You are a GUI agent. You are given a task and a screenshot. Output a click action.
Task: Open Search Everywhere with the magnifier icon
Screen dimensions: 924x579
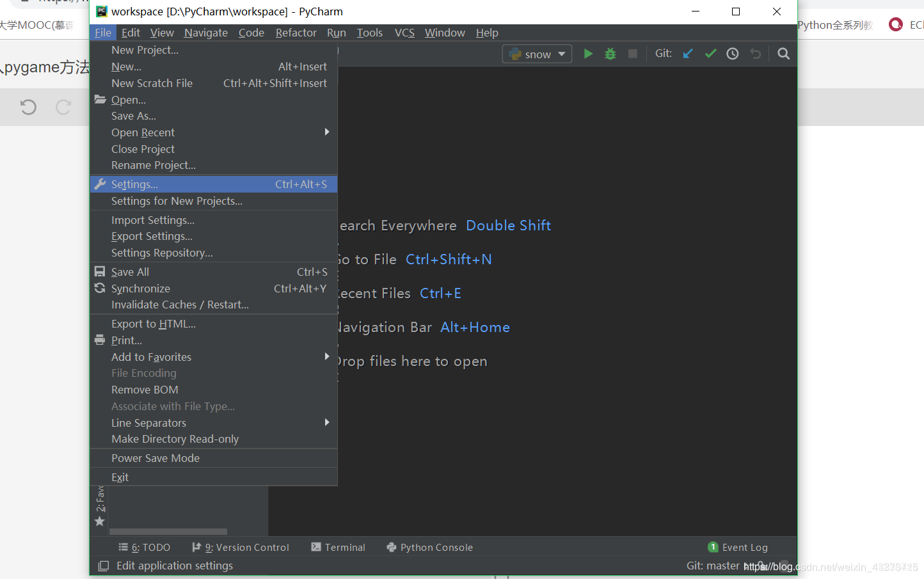coord(783,54)
